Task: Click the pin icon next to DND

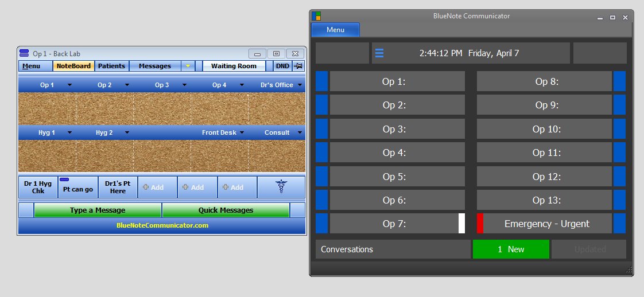Action: pos(298,66)
